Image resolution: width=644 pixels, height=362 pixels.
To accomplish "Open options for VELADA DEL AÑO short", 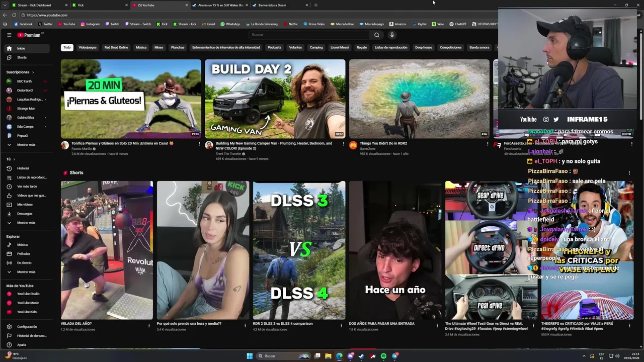I will pyautogui.click(x=149, y=325).
